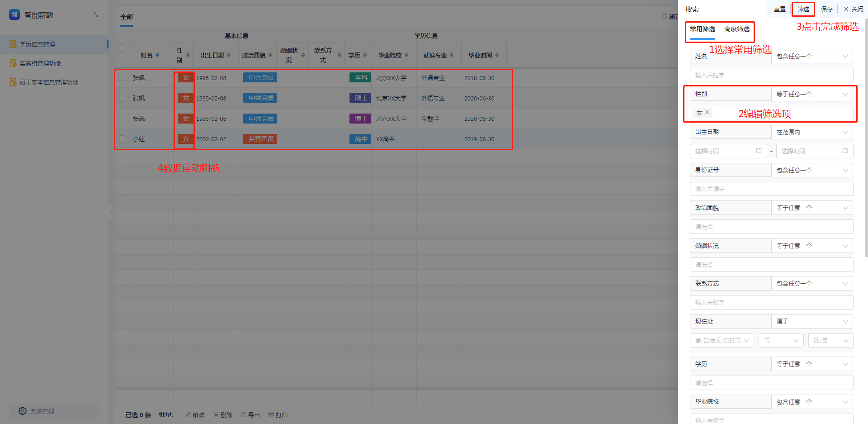Sort by 性别 column arrows
868x424 pixels.
pyautogui.click(x=188, y=55)
